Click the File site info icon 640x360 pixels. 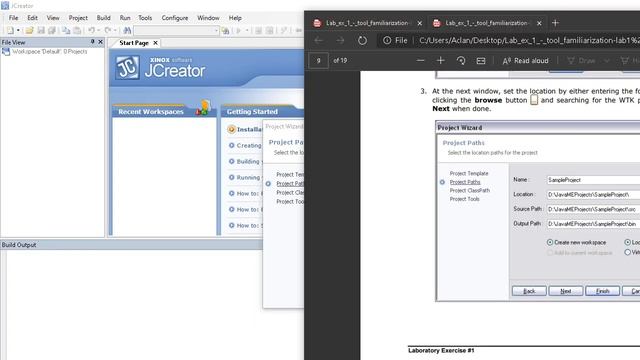tap(387, 40)
